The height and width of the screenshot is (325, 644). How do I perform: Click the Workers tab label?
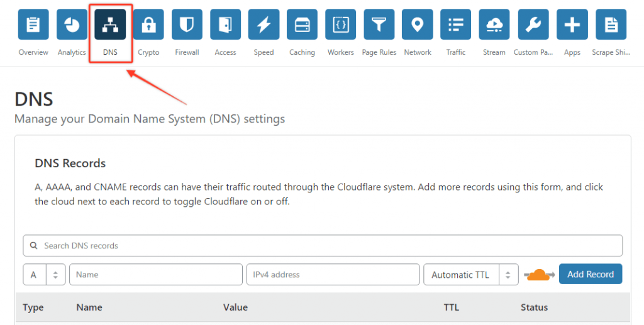coord(340,52)
